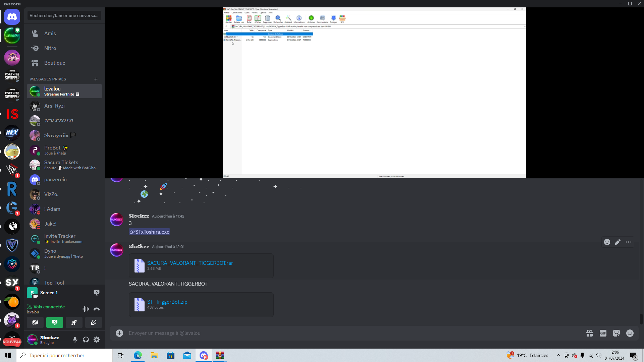Click the shared WinRAR stream preview
The height and width of the screenshot is (362, 644).
pos(374,93)
